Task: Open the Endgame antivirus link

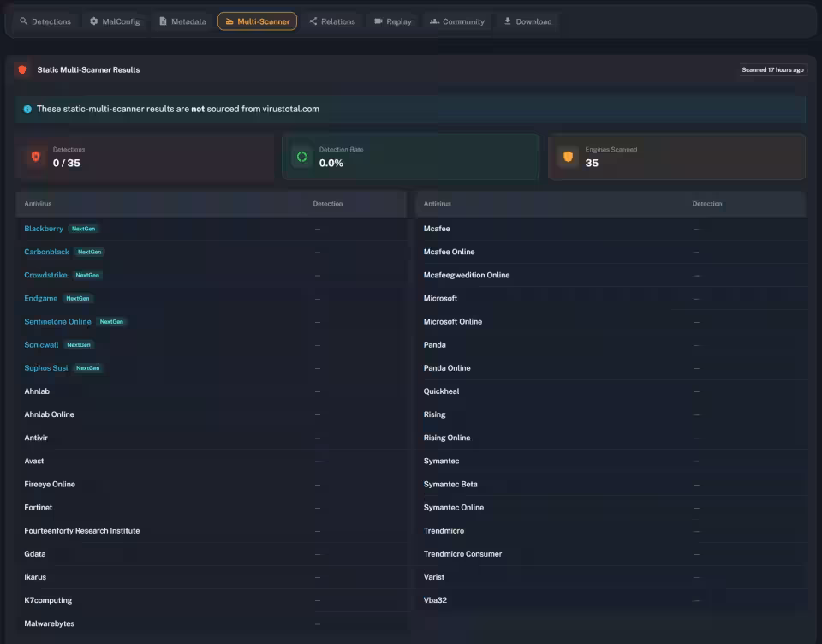Action: coord(41,298)
